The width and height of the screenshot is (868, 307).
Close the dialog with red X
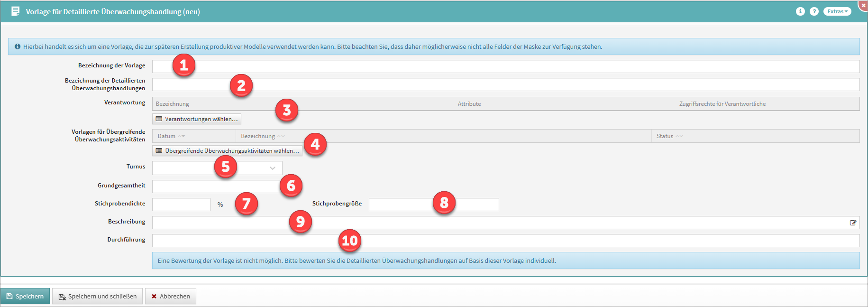pyautogui.click(x=863, y=5)
